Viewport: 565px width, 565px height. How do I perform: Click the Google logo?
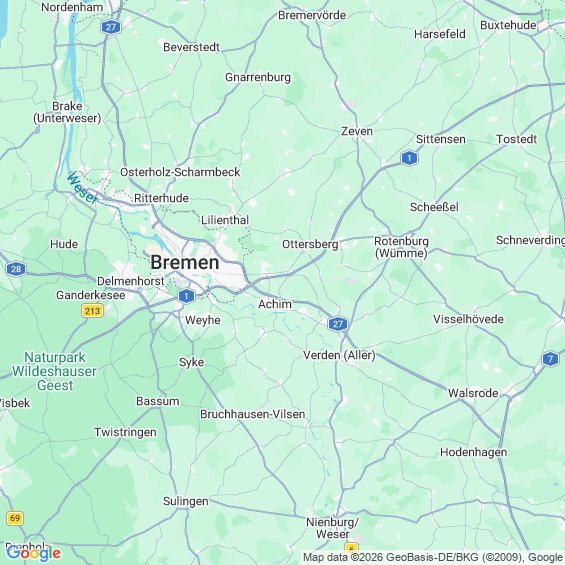(34, 553)
